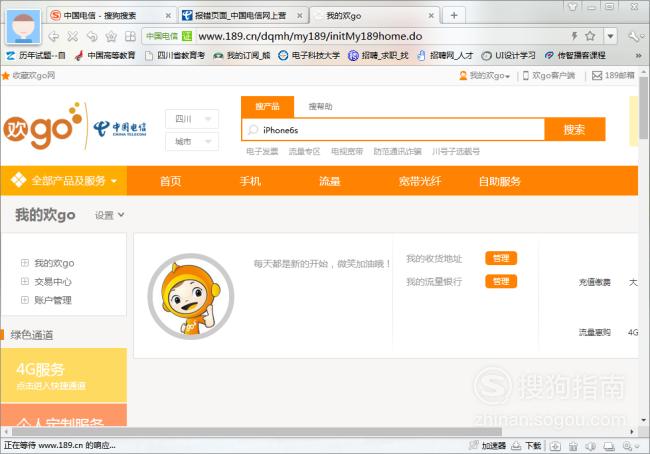The width and height of the screenshot is (650, 454).
Task: Click the vertical scrollbar thumb
Action: click(x=643, y=107)
